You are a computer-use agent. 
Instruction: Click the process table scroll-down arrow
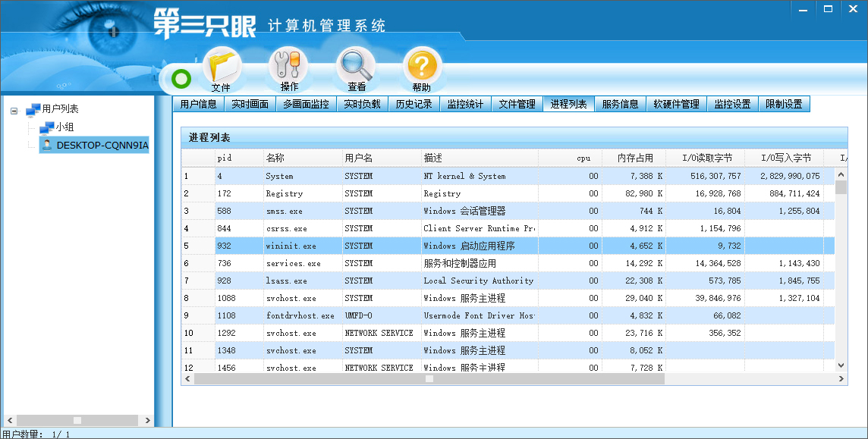click(x=841, y=365)
